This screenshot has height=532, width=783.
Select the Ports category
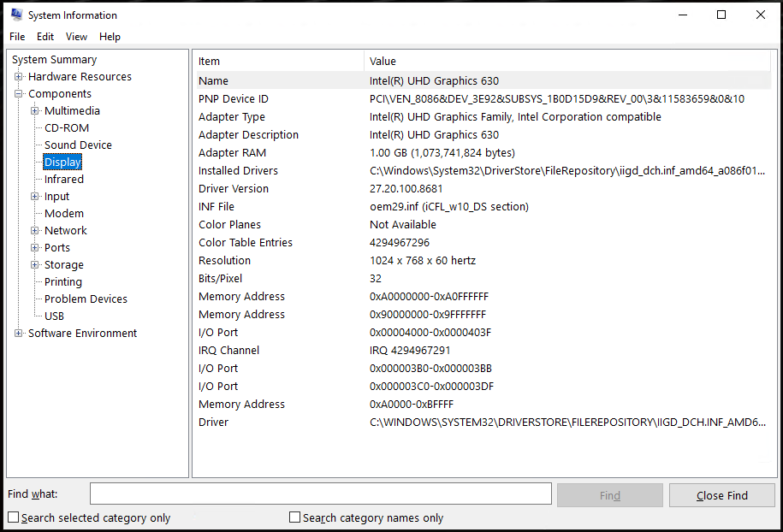click(57, 247)
